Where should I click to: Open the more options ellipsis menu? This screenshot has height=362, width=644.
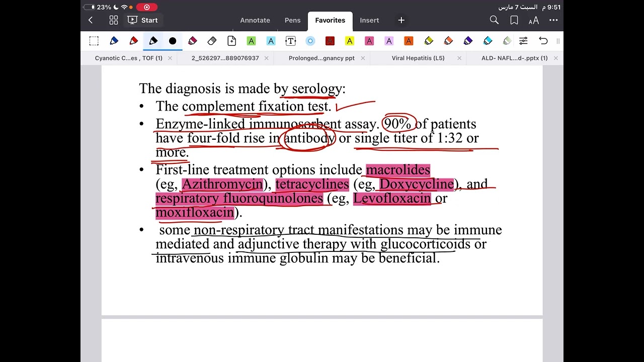point(553,20)
